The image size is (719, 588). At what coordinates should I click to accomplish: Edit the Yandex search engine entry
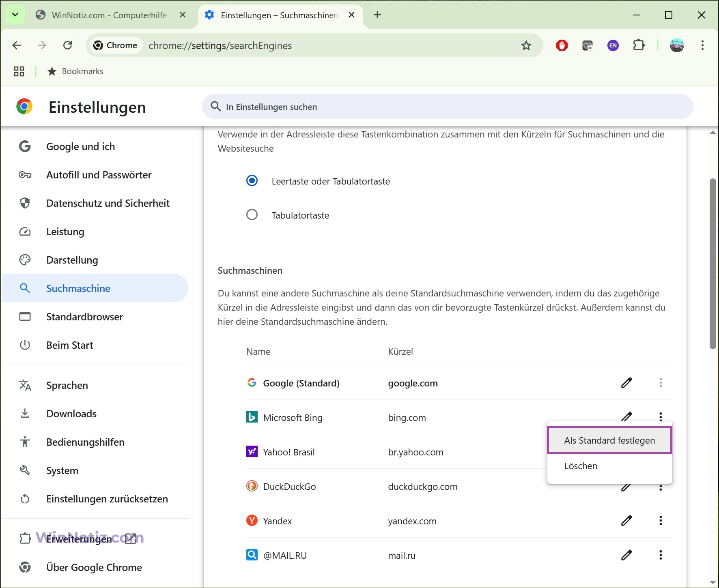[626, 521]
